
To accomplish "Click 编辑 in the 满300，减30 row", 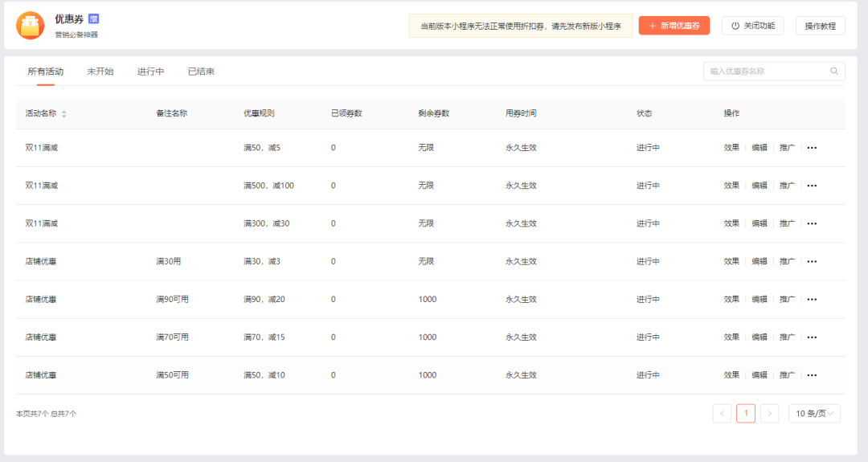I will [759, 223].
